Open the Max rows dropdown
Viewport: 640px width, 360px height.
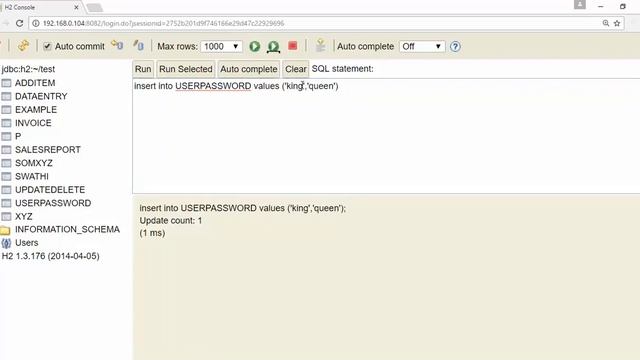point(222,47)
